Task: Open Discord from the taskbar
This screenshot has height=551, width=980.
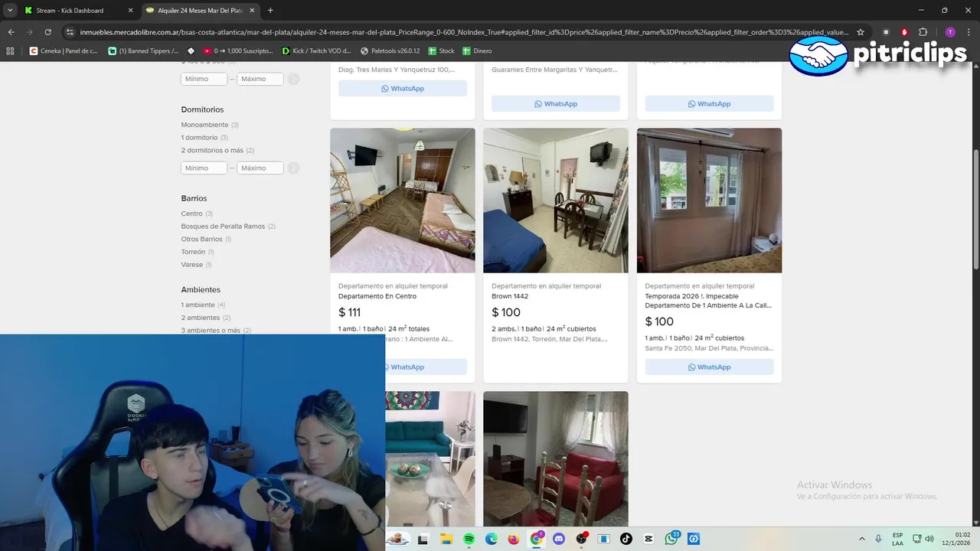Action: (559, 539)
